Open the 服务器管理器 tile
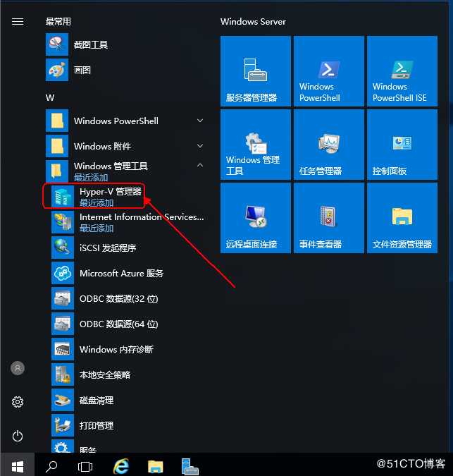Image resolution: width=453 pixels, height=476 pixels. [256, 71]
